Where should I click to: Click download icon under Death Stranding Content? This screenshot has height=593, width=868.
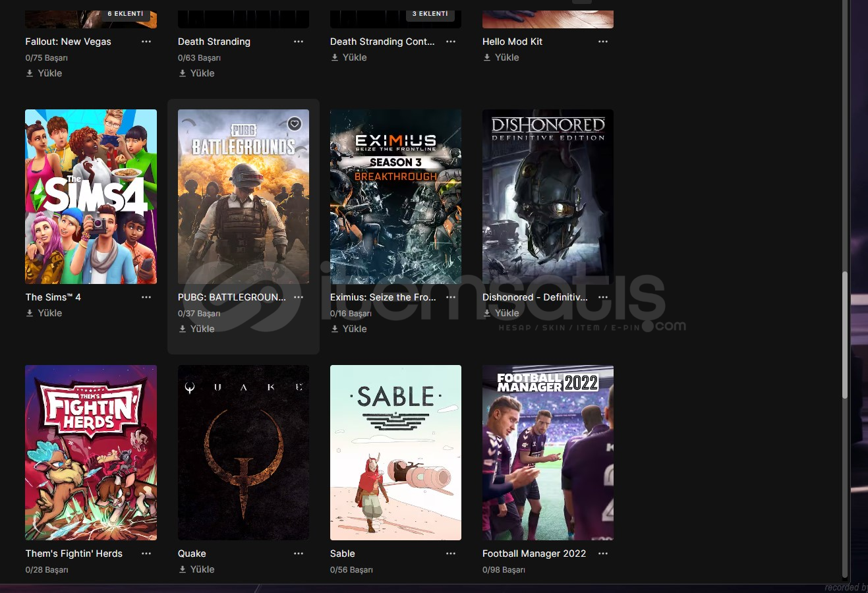pos(335,57)
